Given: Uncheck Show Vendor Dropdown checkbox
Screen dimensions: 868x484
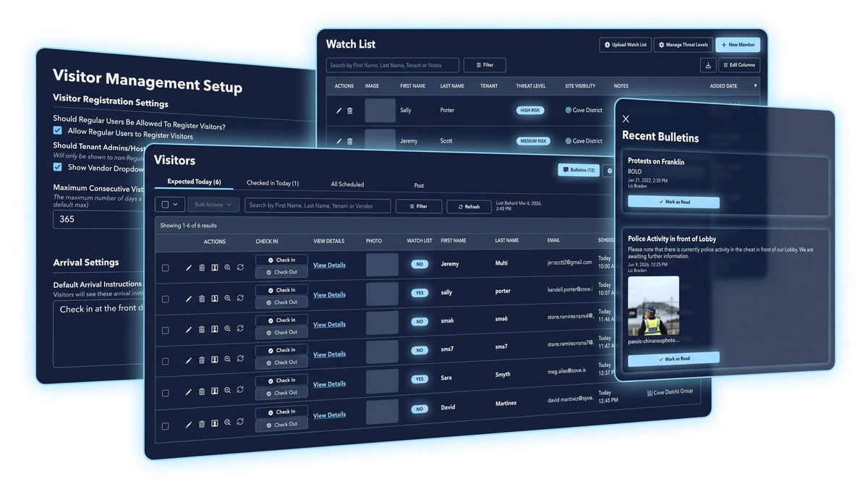Looking at the screenshot, I should tap(58, 166).
